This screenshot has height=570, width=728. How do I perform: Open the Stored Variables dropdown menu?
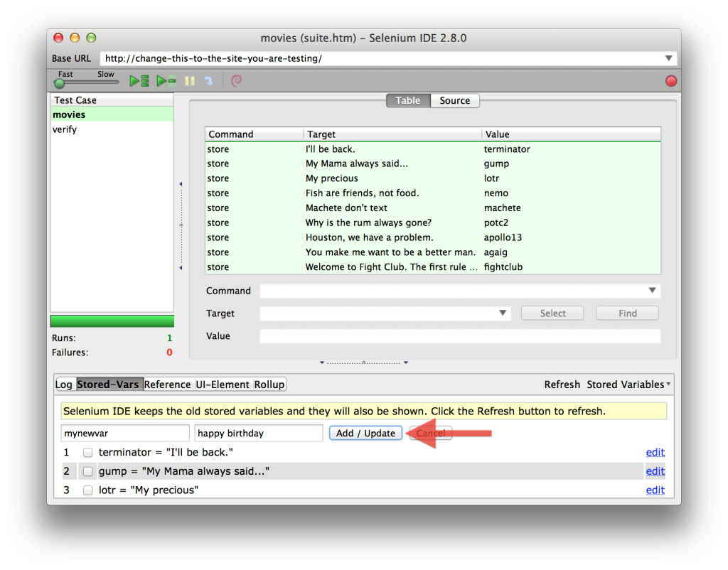pos(628,385)
